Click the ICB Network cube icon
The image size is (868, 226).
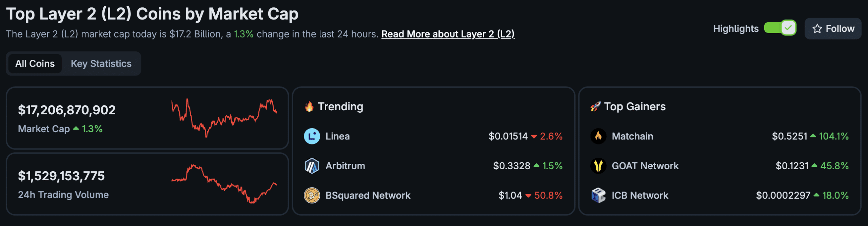(x=598, y=196)
